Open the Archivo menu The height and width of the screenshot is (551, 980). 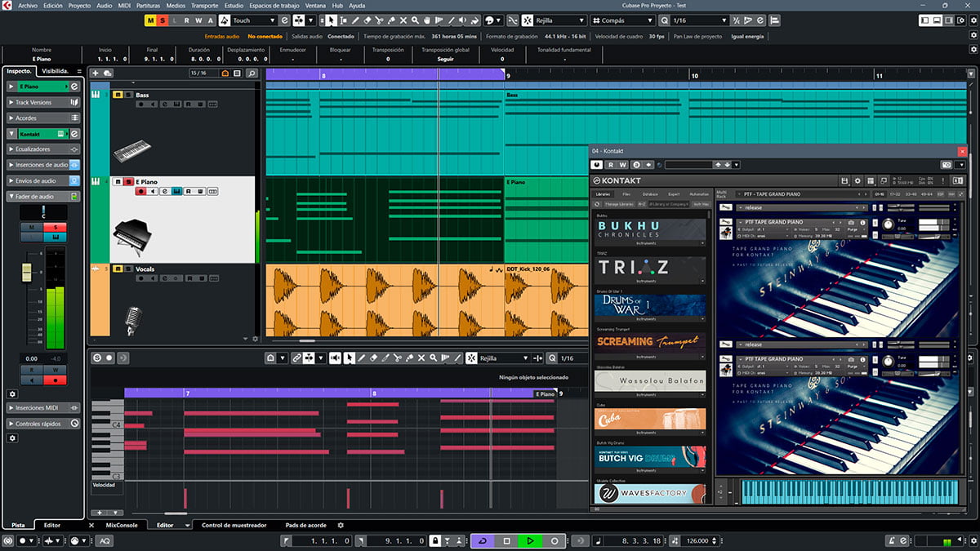[27, 5]
